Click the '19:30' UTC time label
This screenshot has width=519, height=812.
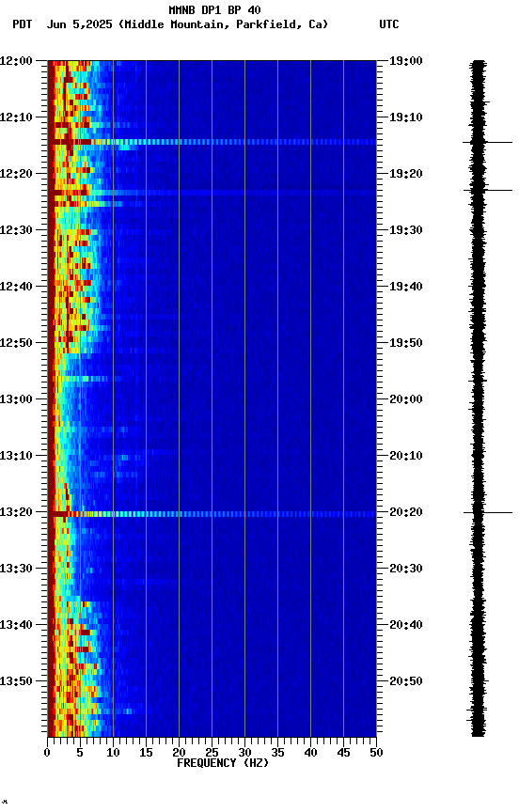[x=406, y=230]
